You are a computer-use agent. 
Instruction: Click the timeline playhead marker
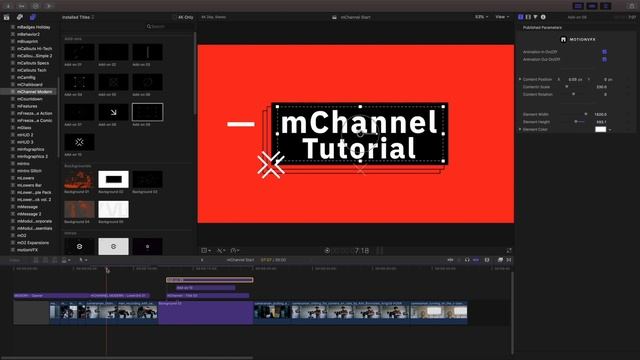click(x=107, y=270)
